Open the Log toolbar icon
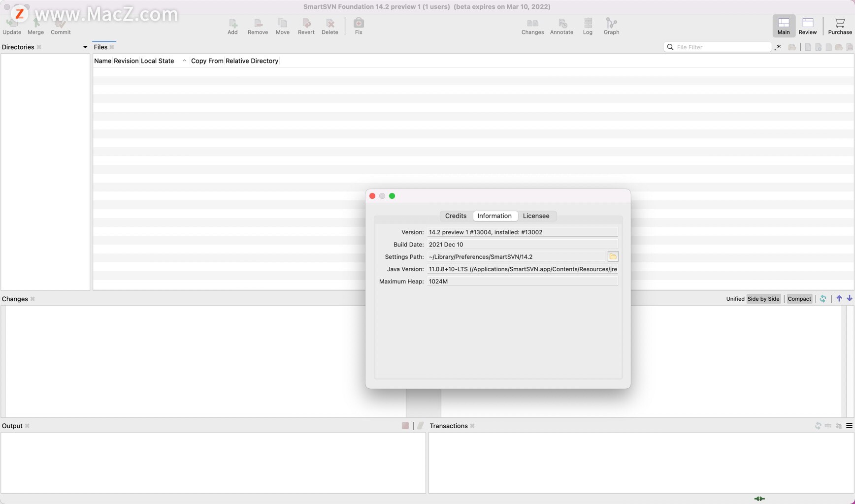 (588, 26)
